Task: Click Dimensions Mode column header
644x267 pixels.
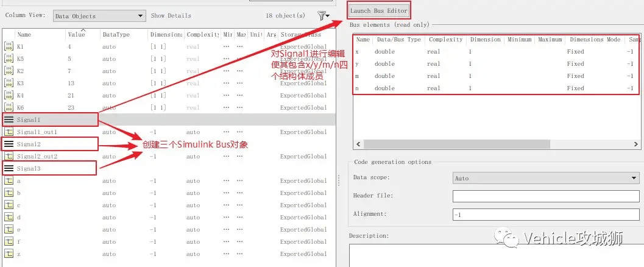Action: (x=594, y=40)
